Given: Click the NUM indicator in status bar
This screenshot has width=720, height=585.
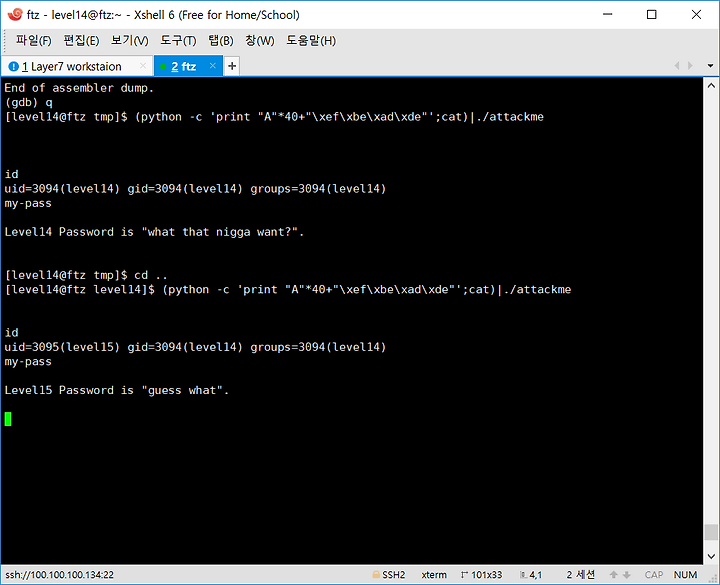Looking at the screenshot, I should [x=686, y=575].
